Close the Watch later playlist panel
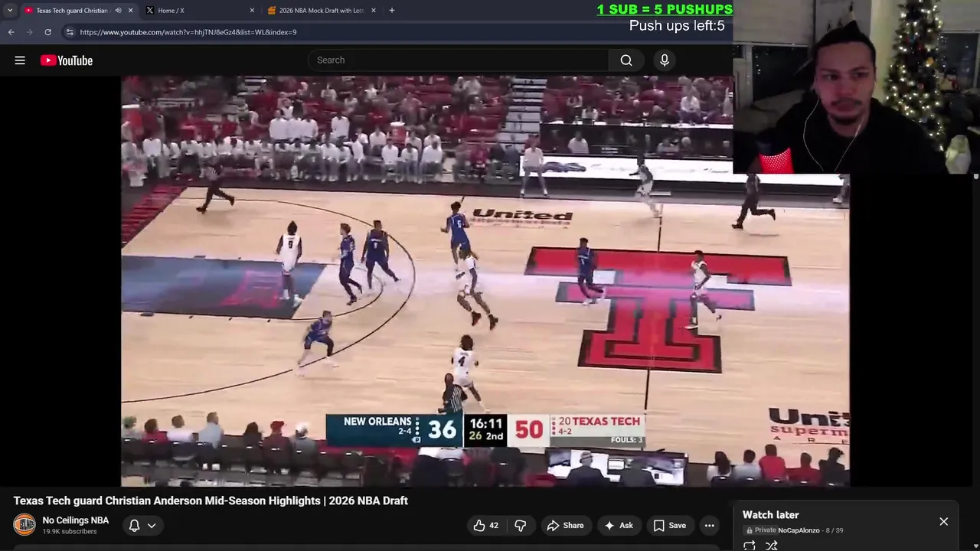This screenshot has width=980, height=551. tap(944, 522)
